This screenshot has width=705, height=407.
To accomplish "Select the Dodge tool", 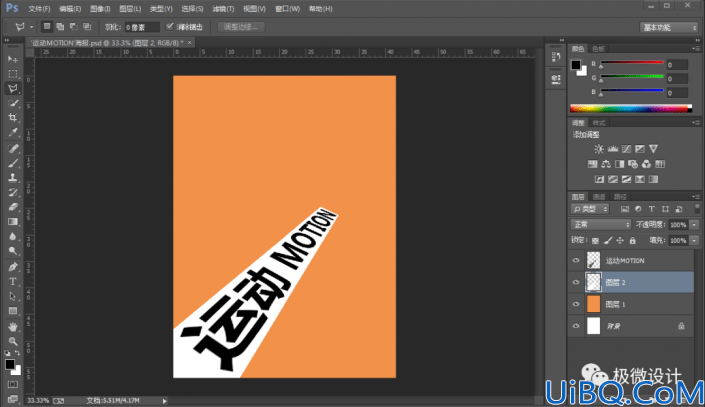I will click(13, 251).
